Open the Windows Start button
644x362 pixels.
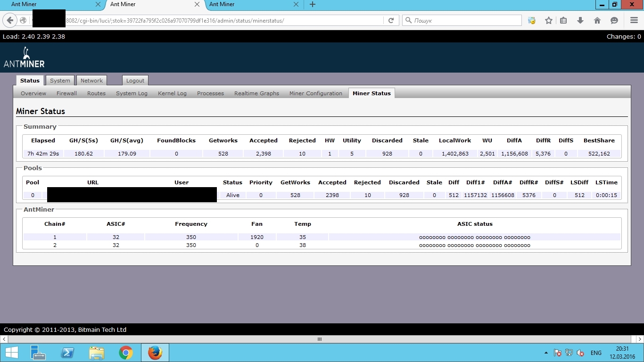point(11,353)
